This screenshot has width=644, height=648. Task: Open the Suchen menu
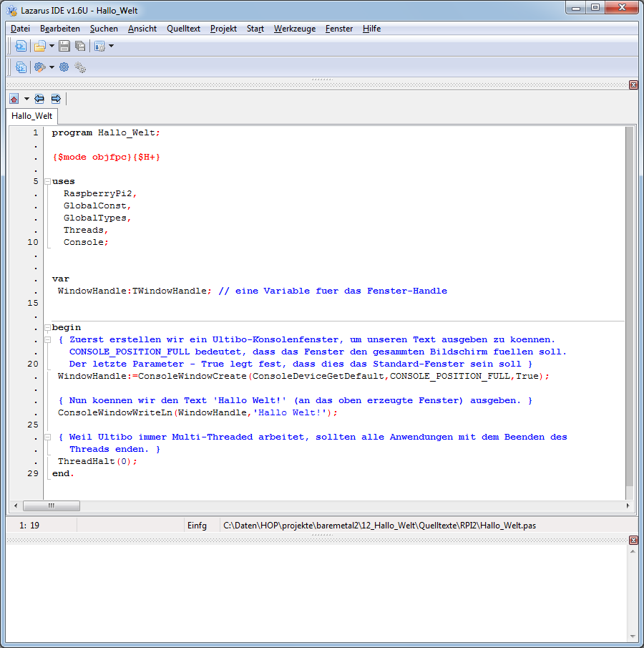[104, 29]
